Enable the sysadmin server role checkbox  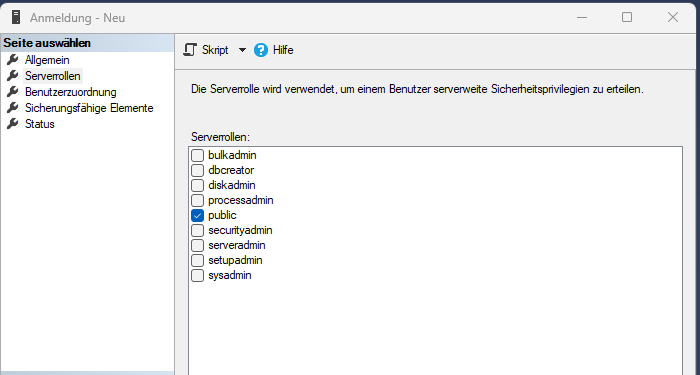pos(197,275)
